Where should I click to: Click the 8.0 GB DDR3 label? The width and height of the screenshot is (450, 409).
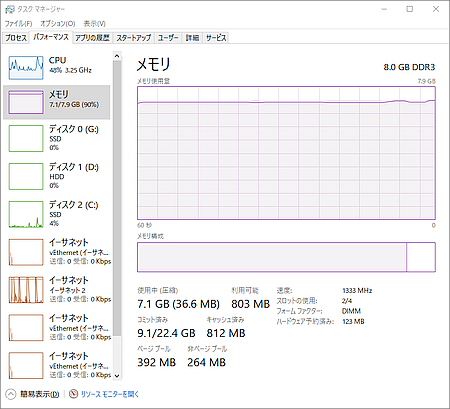[x=409, y=67]
